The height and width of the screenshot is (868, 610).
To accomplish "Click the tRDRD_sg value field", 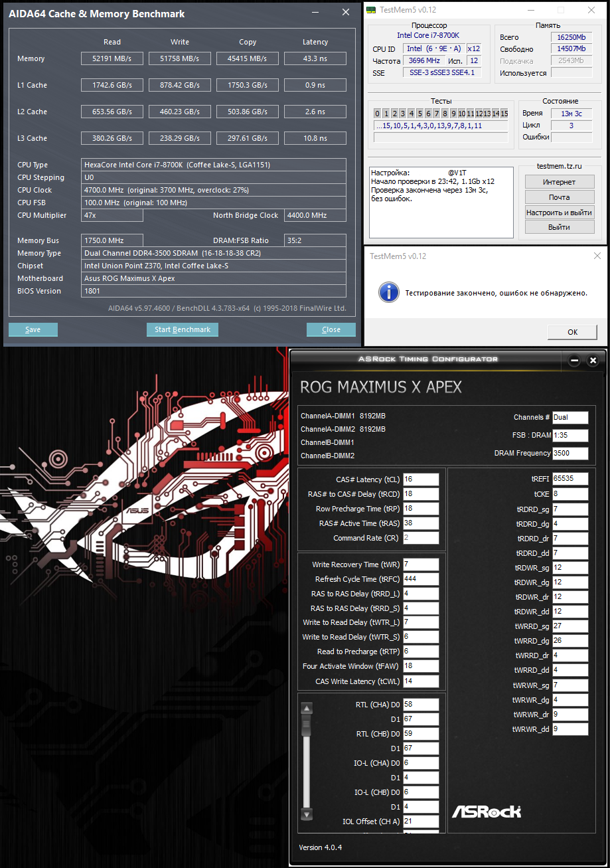I will pos(570,509).
